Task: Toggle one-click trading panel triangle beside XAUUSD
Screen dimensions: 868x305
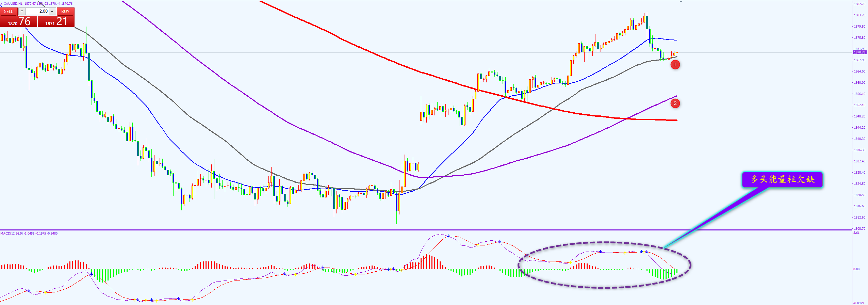Action: pos(1,4)
